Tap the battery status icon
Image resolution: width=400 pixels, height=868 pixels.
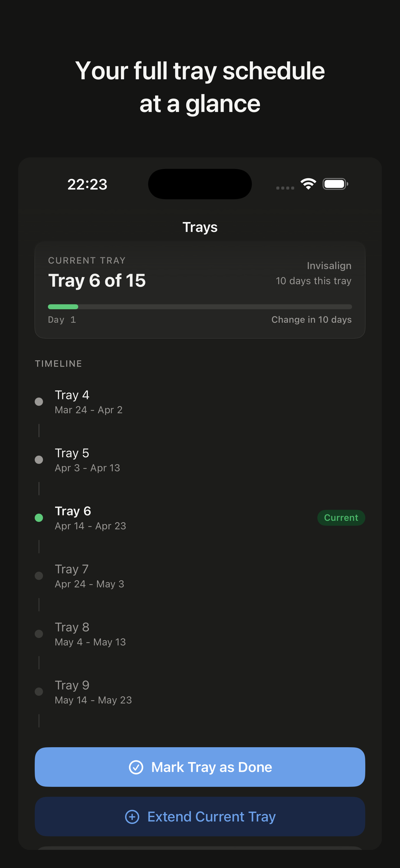[335, 184]
